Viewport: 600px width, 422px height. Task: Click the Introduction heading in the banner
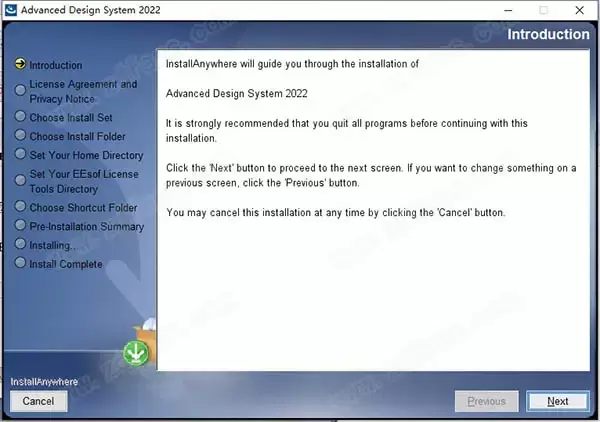coord(548,35)
